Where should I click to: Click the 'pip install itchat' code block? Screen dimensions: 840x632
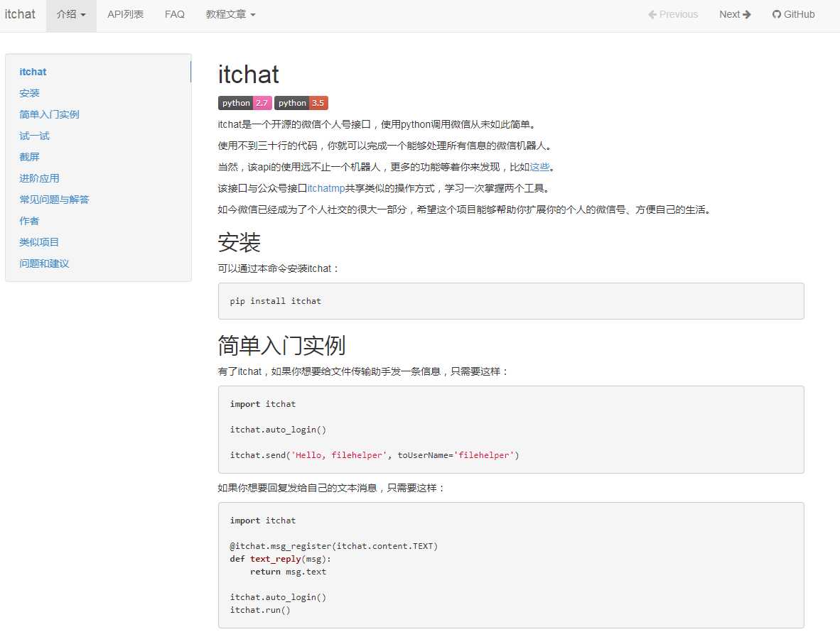tap(511, 301)
